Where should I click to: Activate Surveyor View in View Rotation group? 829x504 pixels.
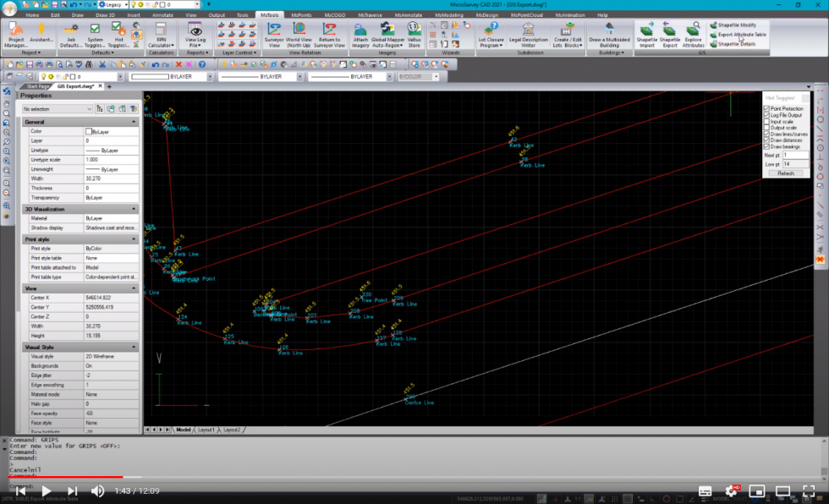point(272,35)
